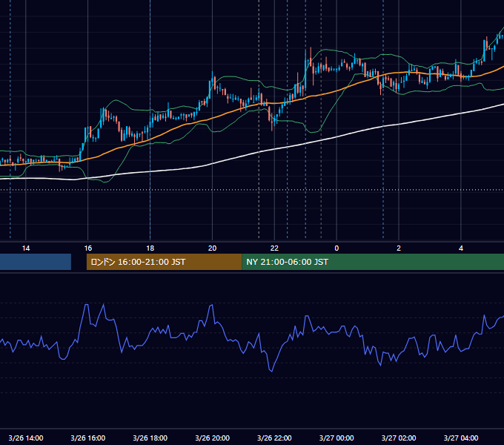Click hour label 0 on price chart axis
Screen dimensions: 504x445
click(x=336, y=248)
